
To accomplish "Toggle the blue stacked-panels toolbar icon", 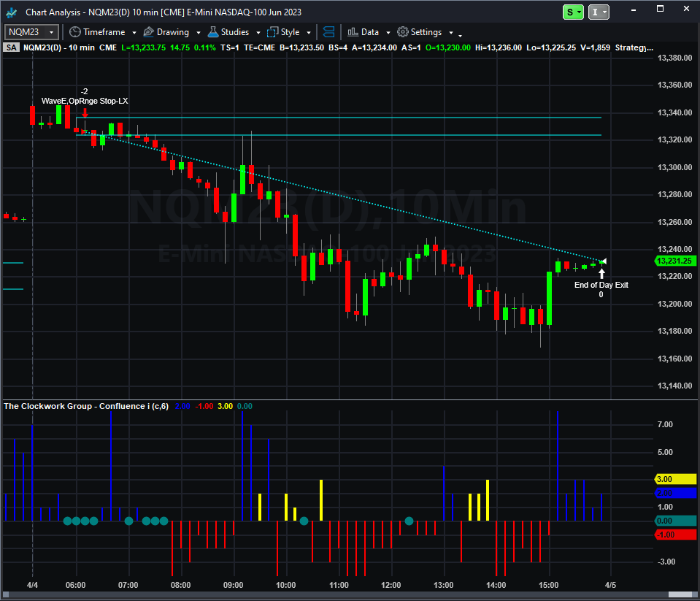I will click(x=328, y=32).
